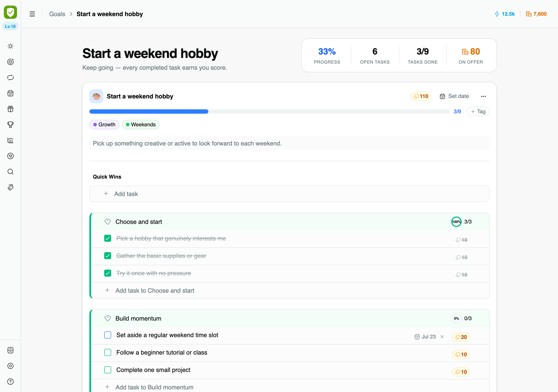The height and width of the screenshot is (392, 558).
Task: Click the 100% progress ring
Action: coord(456,222)
